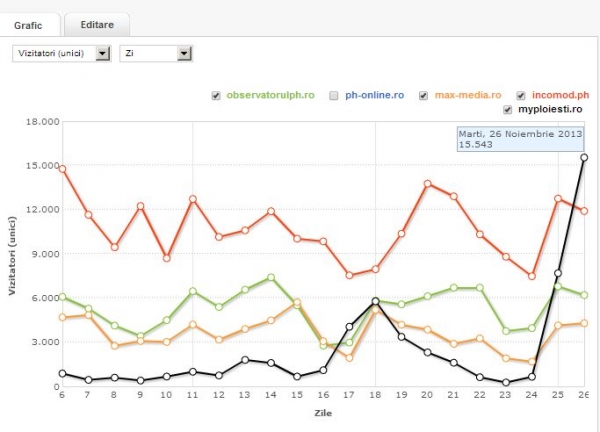Select the black myploiesti.ro point at day 25
This screenshot has height=432, width=600.
[558, 273]
